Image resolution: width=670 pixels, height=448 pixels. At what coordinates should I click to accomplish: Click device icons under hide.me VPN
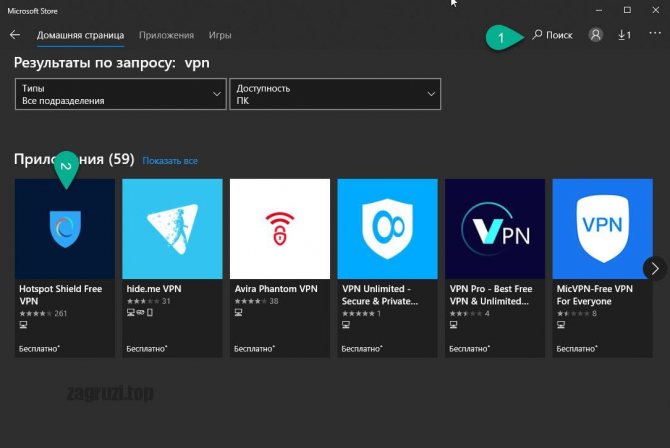(x=140, y=313)
